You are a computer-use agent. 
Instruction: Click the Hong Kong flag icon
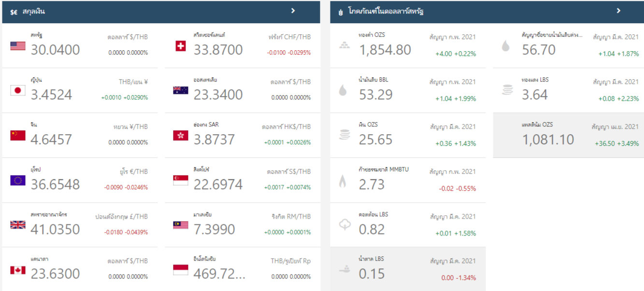[181, 136]
